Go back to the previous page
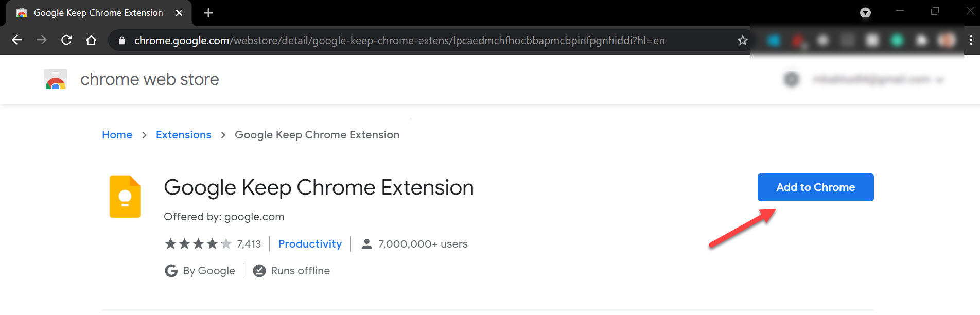The width and height of the screenshot is (980, 315). 17,40
